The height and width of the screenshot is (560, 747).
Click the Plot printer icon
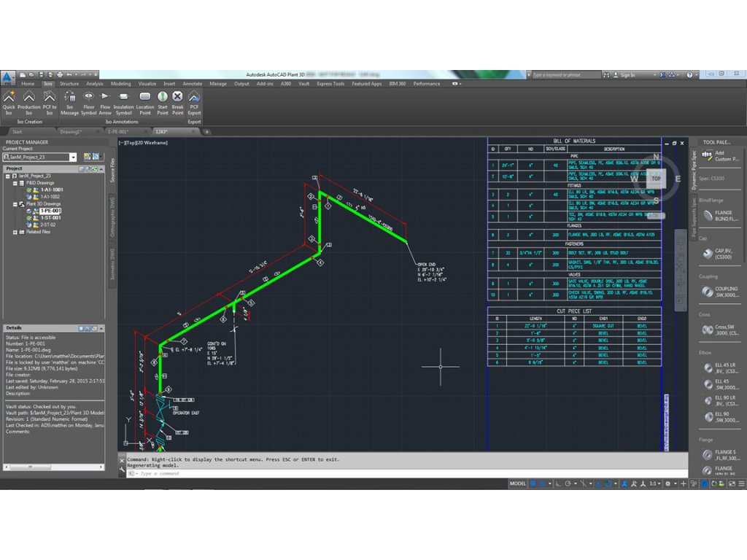[x=60, y=75]
